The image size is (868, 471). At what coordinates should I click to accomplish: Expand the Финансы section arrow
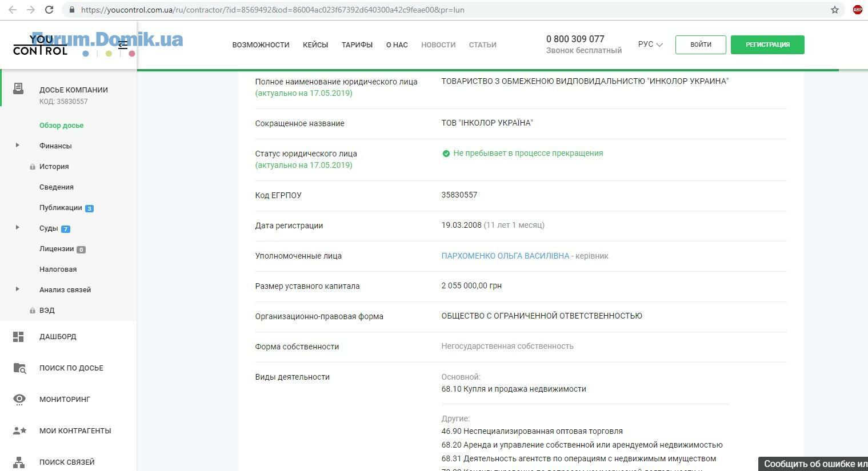17,145
